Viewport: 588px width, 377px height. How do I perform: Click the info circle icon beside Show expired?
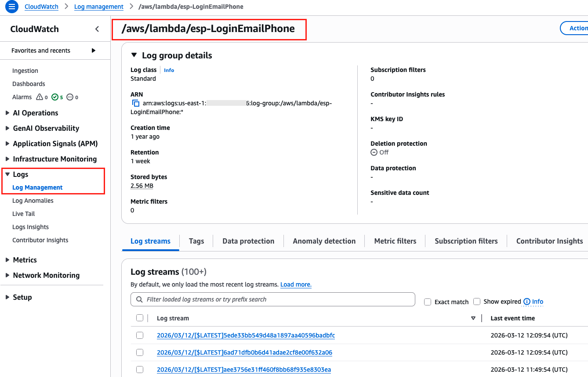tap(527, 302)
